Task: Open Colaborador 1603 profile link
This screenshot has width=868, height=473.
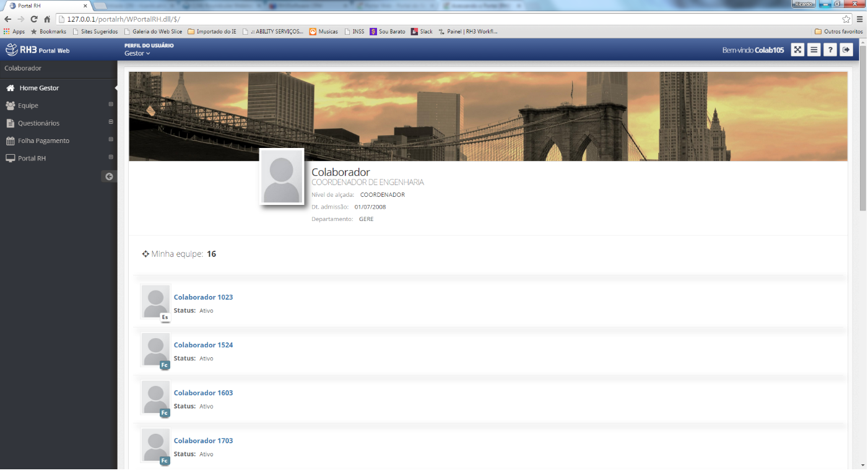Action: point(203,393)
